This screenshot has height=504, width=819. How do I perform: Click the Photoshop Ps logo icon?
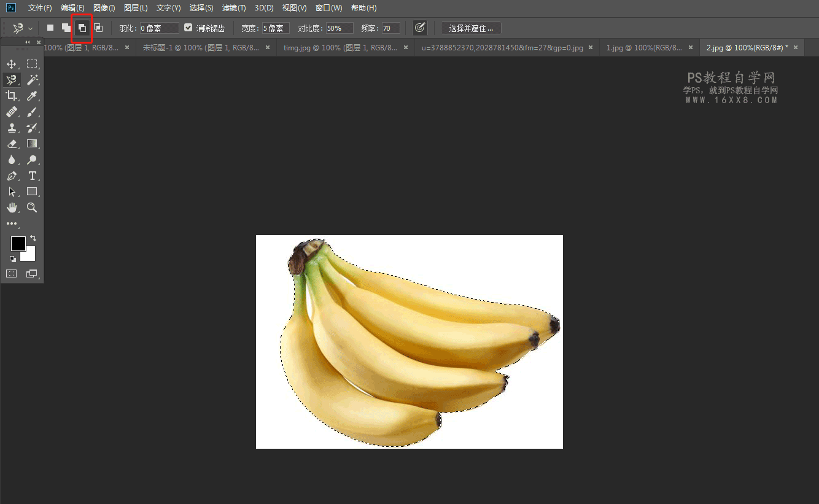click(11, 8)
